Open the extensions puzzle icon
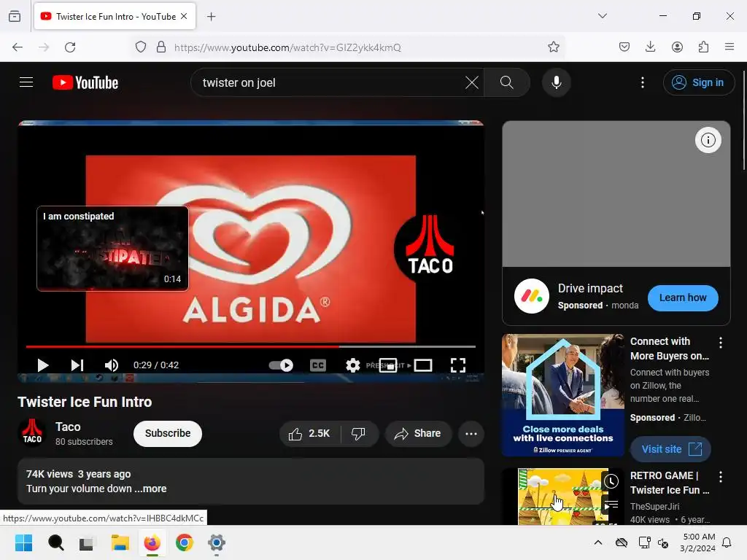Viewport: 747px width, 560px height. tap(703, 47)
